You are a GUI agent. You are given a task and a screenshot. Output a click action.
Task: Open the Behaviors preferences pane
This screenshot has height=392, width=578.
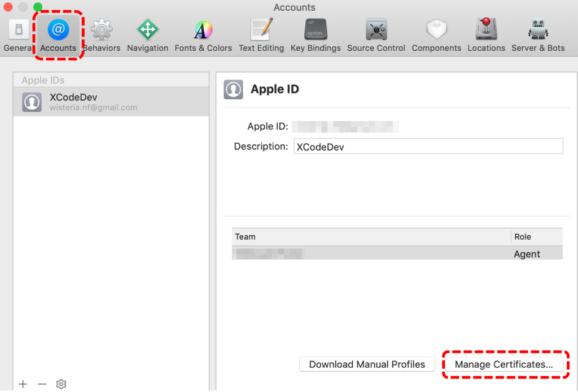pyautogui.click(x=102, y=35)
